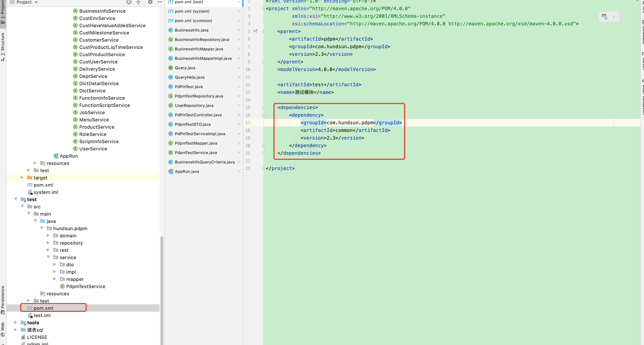Open PdPmTestController.java tab
The image size is (644, 345).
(198, 115)
